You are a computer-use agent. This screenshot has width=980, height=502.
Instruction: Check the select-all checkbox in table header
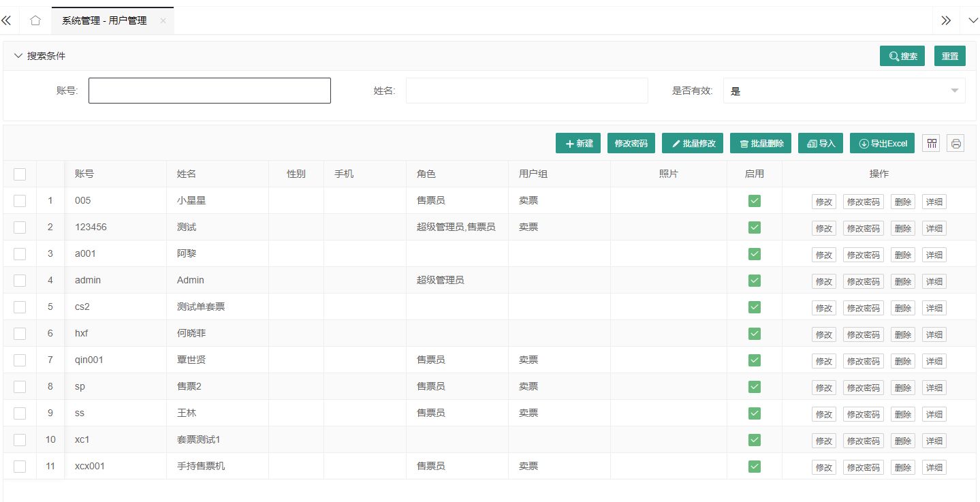pyautogui.click(x=19, y=174)
